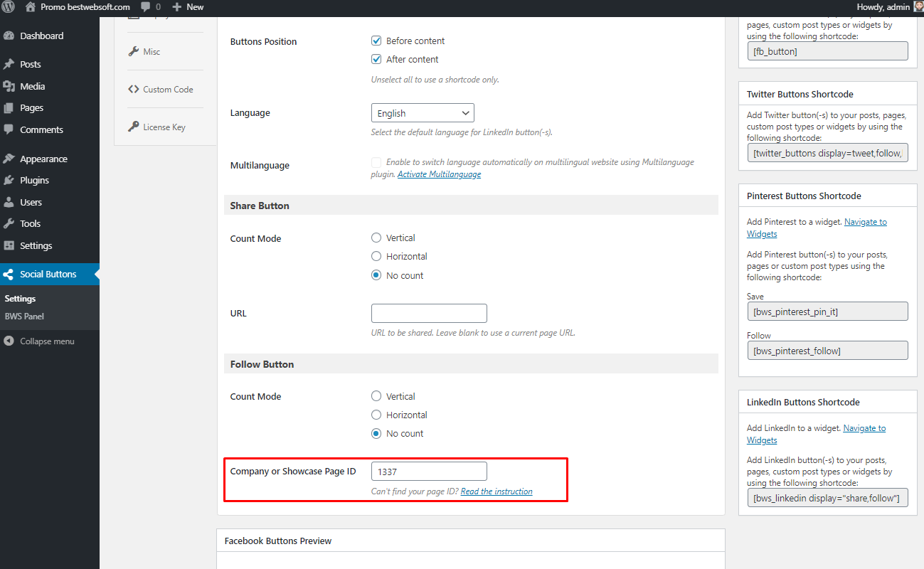Image resolution: width=924 pixels, height=569 pixels.
Task: Click the Misc wrench icon
Action: click(134, 52)
